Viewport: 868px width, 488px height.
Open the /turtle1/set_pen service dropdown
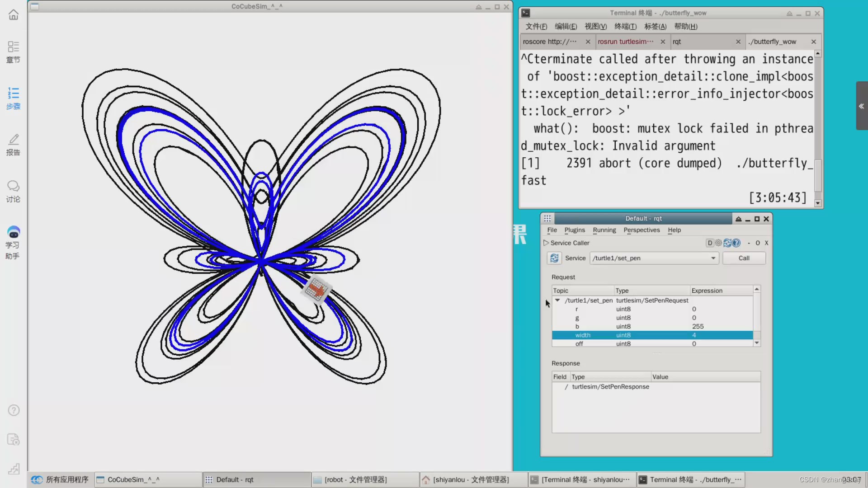(713, 258)
